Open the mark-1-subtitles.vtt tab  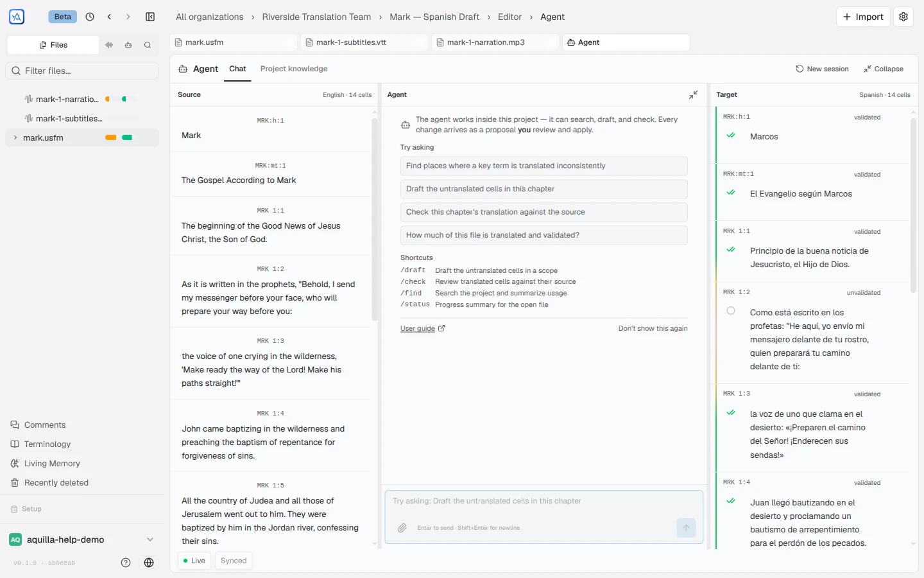[364, 42]
